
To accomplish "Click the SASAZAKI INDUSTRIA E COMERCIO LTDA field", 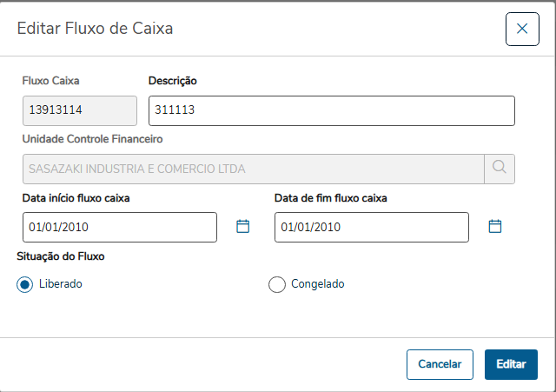I will [x=252, y=169].
